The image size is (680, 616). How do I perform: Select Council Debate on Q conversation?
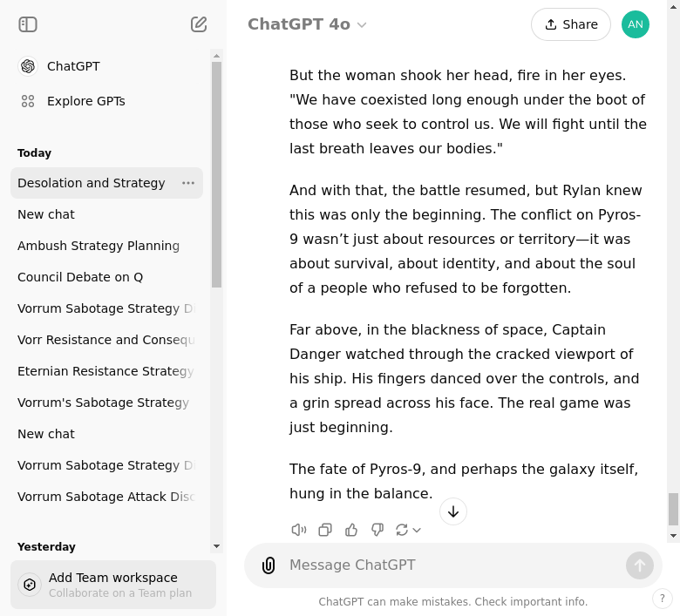pyautogui.click(x=80, y=277)
